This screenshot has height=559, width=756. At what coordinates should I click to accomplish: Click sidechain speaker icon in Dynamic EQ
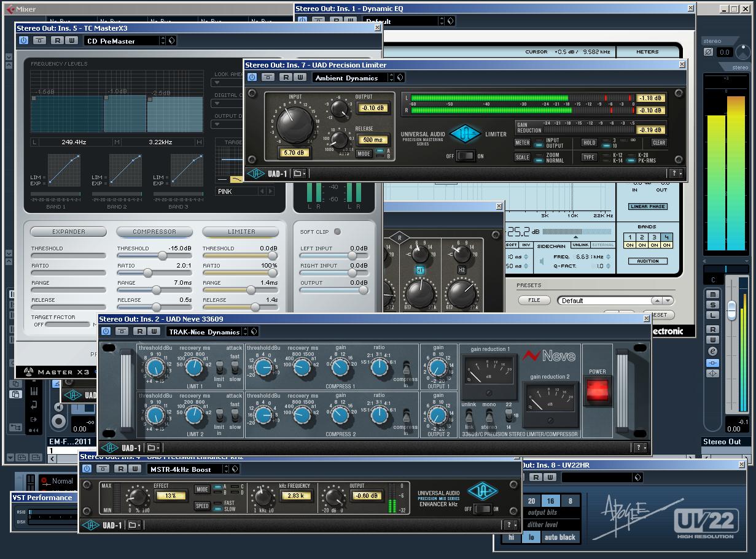click(542, 261)
